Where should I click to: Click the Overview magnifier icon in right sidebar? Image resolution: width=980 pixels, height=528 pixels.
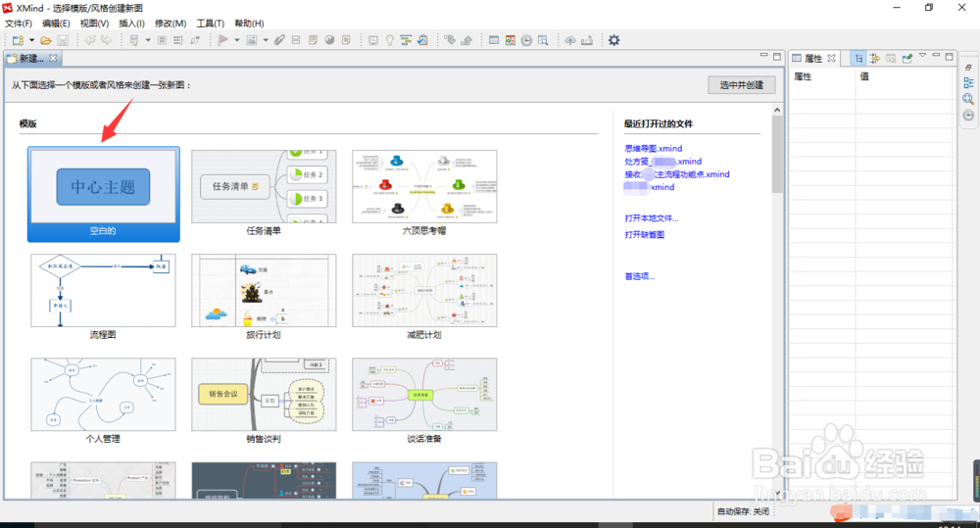pos(968,99)
